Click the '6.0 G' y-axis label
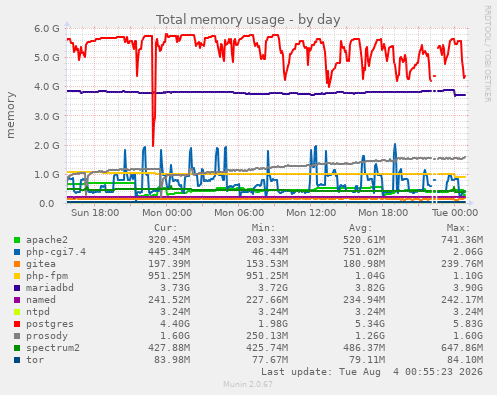Image resolution: width=497 pixels, height=395 pixels. pyautogui.click(x=47, y=28)
